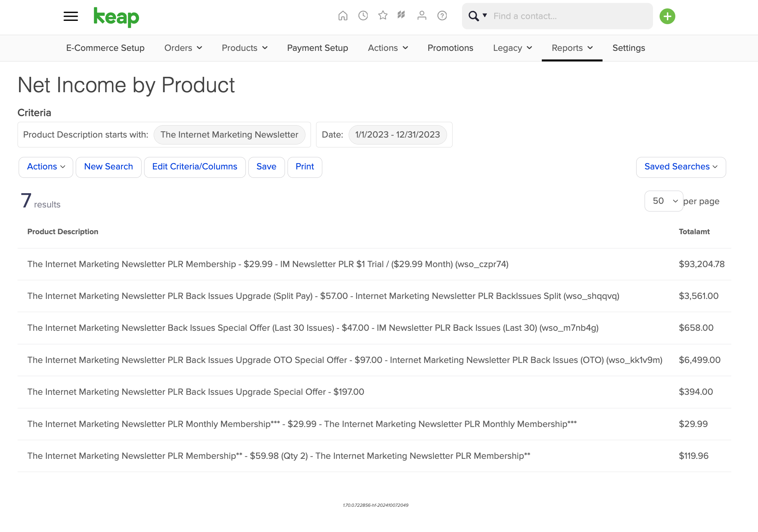The image size is (758, 532).
Task: Expand the Reports menu
Action: click(572, 48)
